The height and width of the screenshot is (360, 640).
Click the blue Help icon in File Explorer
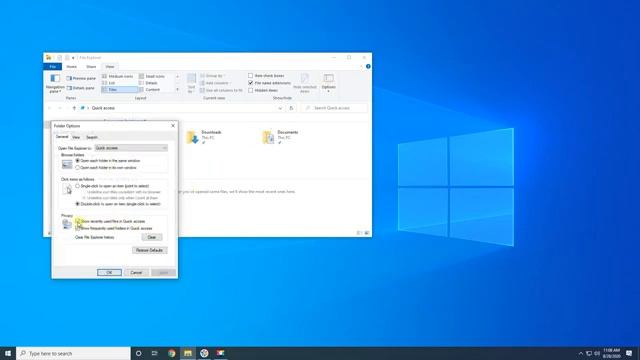[368, 66]
